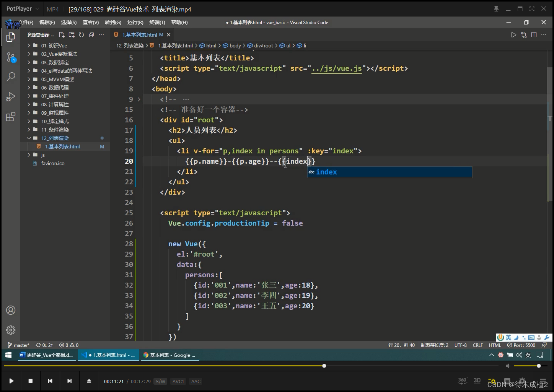Expand the 11_条件渲染 folder
This screenshot has height=392, width=554.
point(65,130)
